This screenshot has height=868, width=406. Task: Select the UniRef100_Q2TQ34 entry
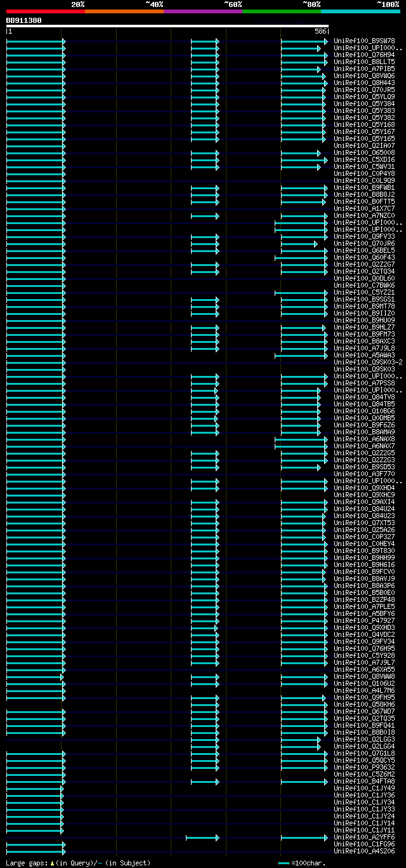coord(364,271)
